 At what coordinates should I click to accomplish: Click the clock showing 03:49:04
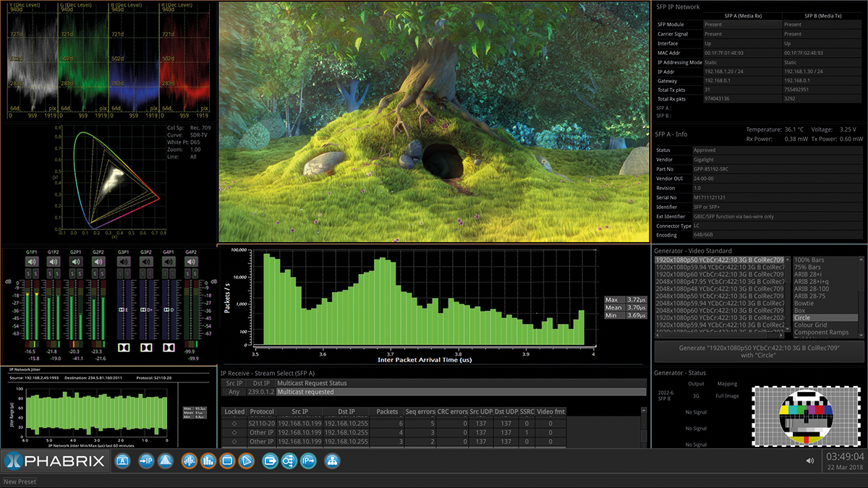845,457
